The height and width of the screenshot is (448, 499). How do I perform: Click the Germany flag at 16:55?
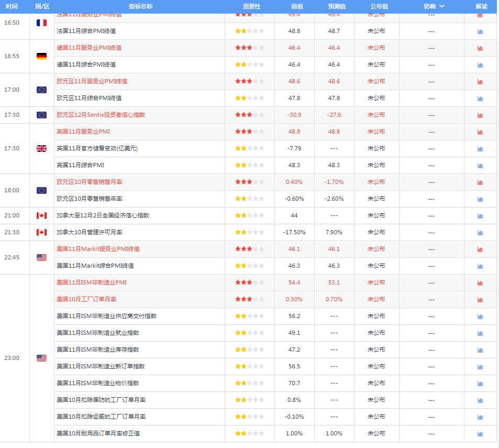41,56
